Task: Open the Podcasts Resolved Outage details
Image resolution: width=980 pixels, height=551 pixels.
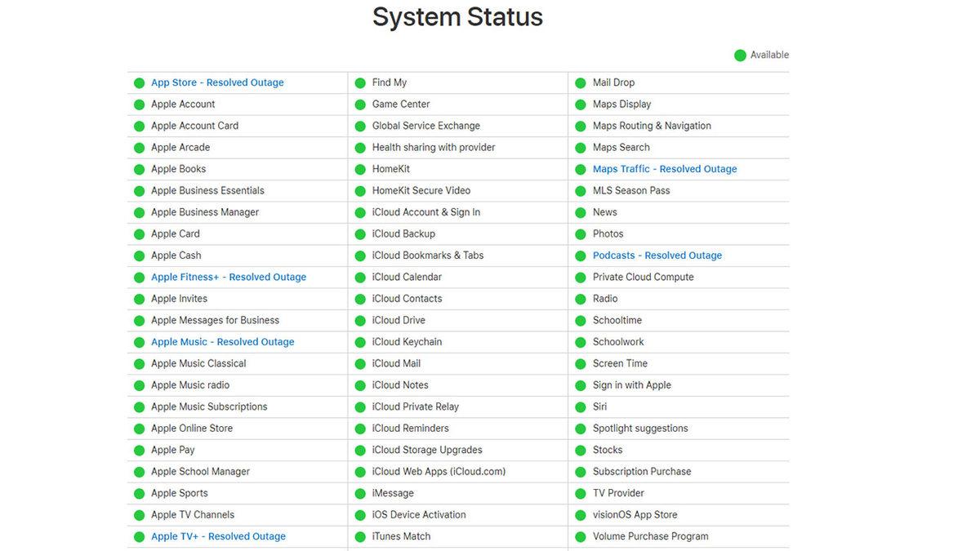Action: (x=657, y=255)
